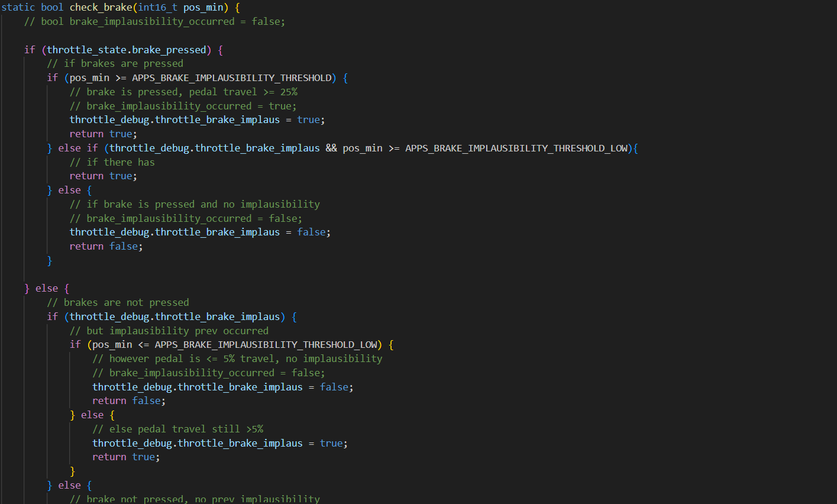
Task: Click the commented-out bool brake_implausibility_occurred declaration
Action: click(154, 22)
